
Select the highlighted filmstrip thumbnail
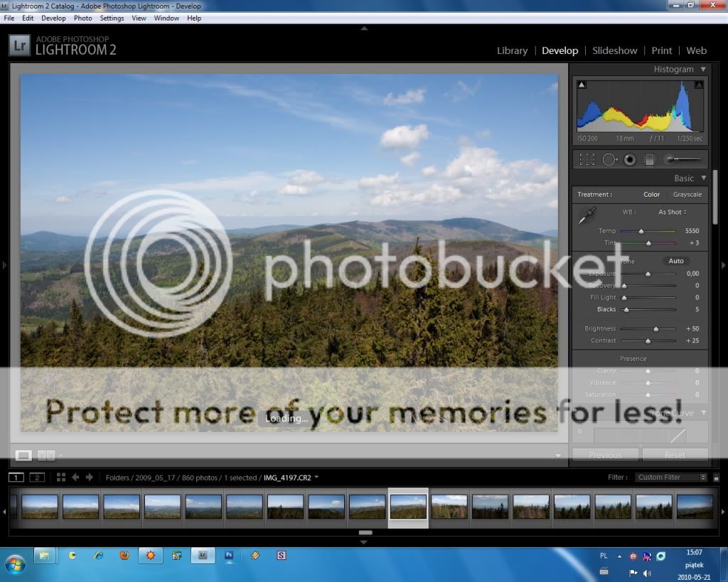pyautogui.click(x=408, y=507)
